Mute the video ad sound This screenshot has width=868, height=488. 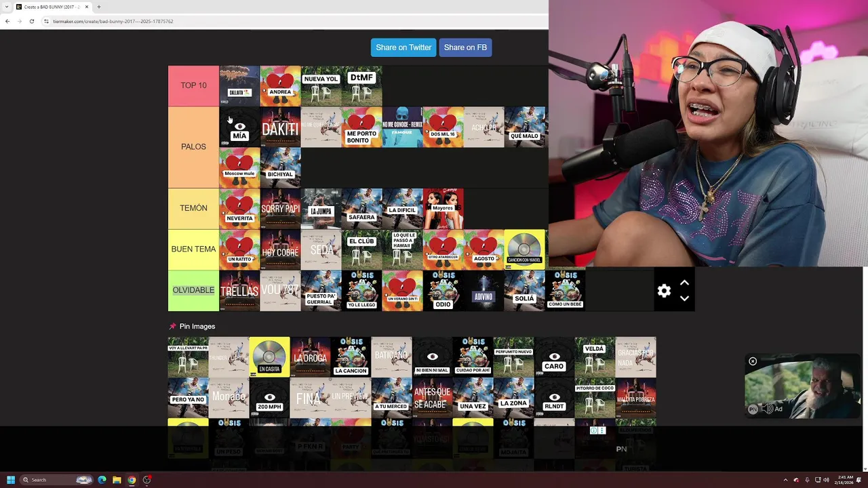(766, 409)
